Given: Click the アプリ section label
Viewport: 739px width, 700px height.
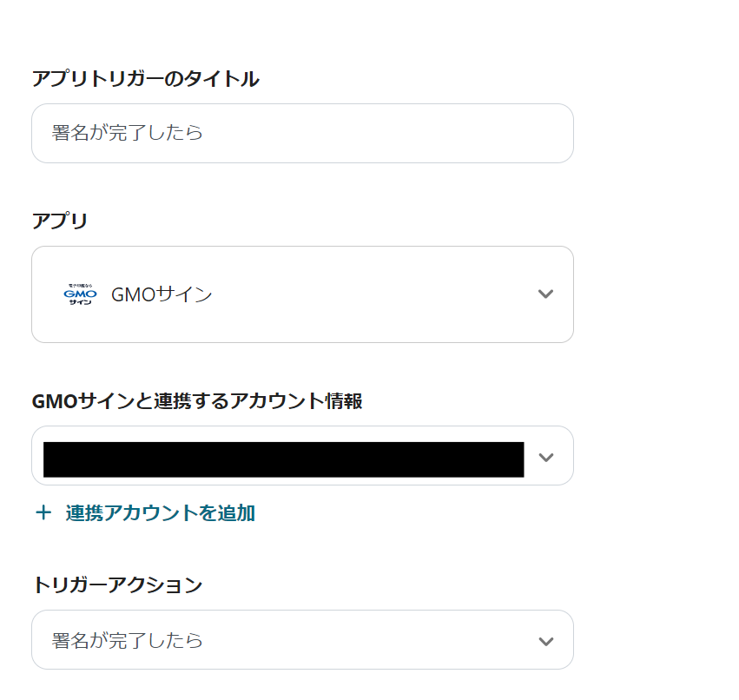Looking at the screenshot, I should tap(60, 221).
